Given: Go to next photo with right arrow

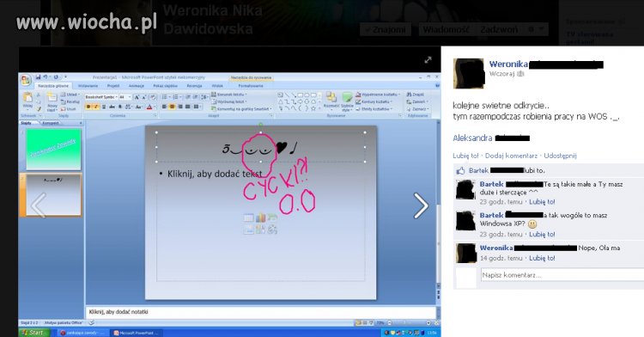Looking at the screenshot, I should (421, 205).
